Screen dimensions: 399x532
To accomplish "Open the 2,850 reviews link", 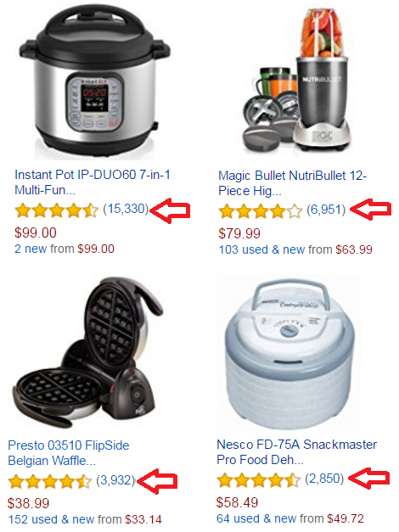I will tap(324, 479).
